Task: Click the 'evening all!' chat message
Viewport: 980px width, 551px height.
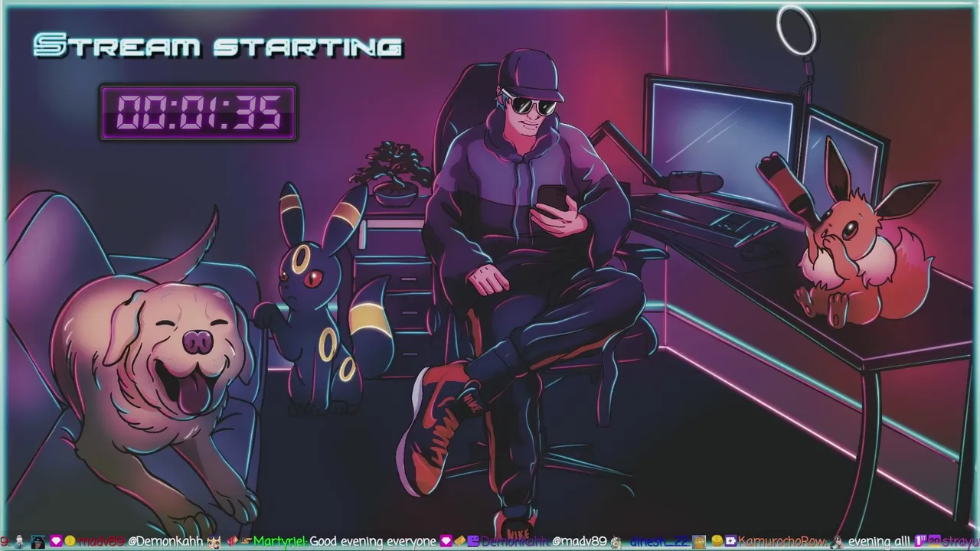Action: [x=879, y=542]
